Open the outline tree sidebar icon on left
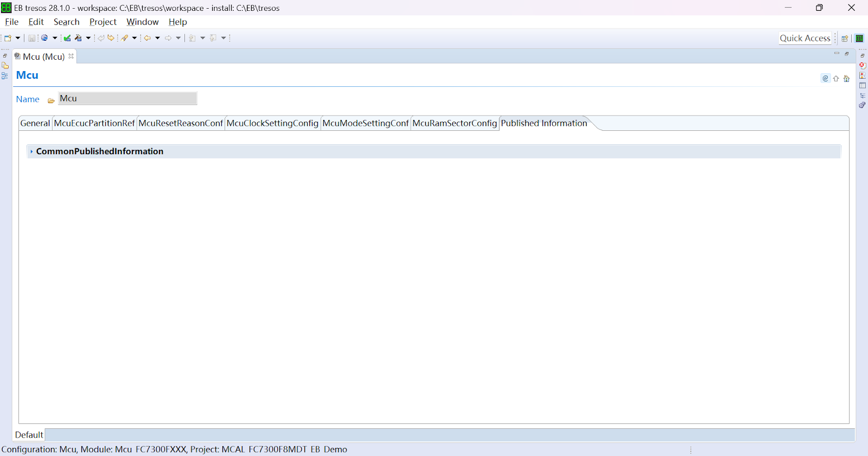 tap(5, 76)
